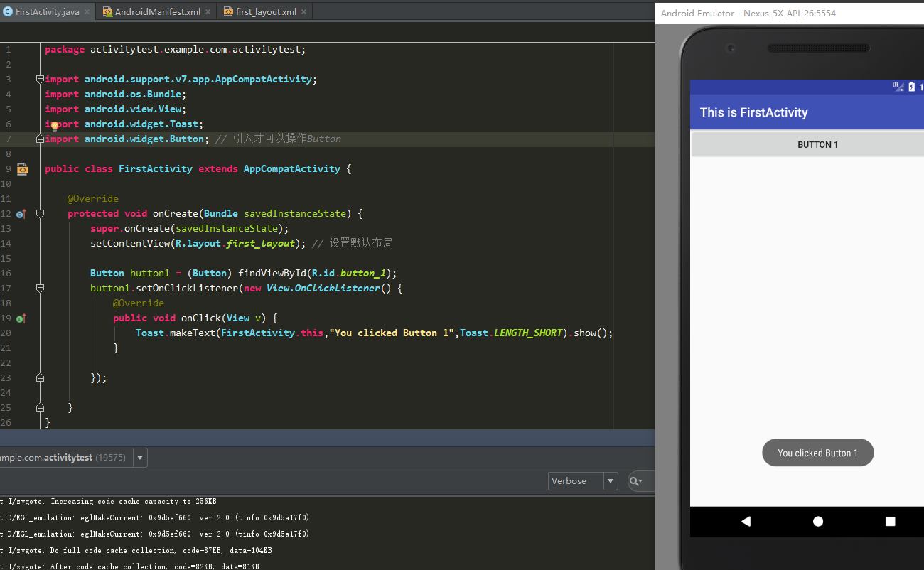924x570 pixels.
Task: Collapse the imports fold marker on line 3
Action: (40, 80)
